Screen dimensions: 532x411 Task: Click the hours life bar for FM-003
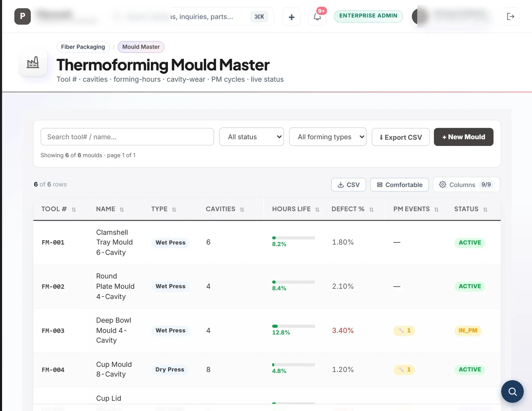[293, 326]
